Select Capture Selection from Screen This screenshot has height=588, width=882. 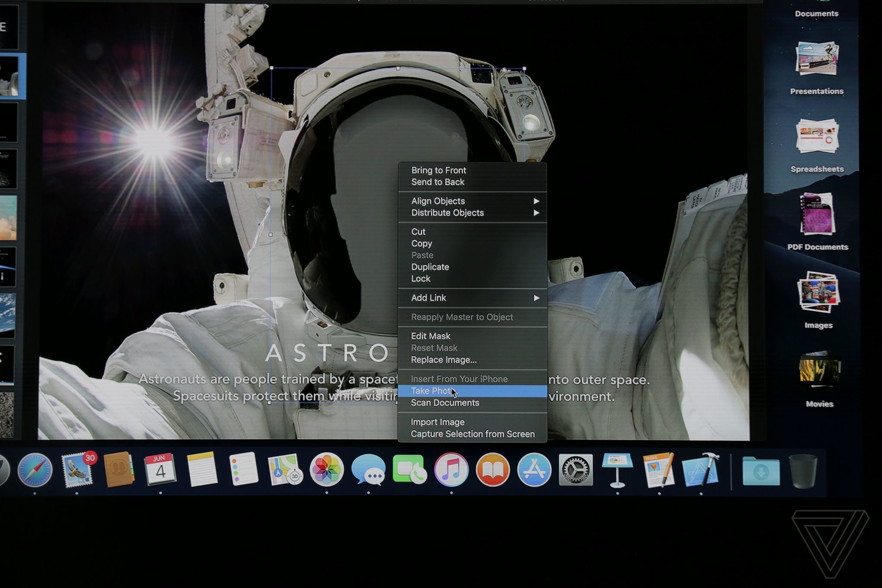coord(473,434)
